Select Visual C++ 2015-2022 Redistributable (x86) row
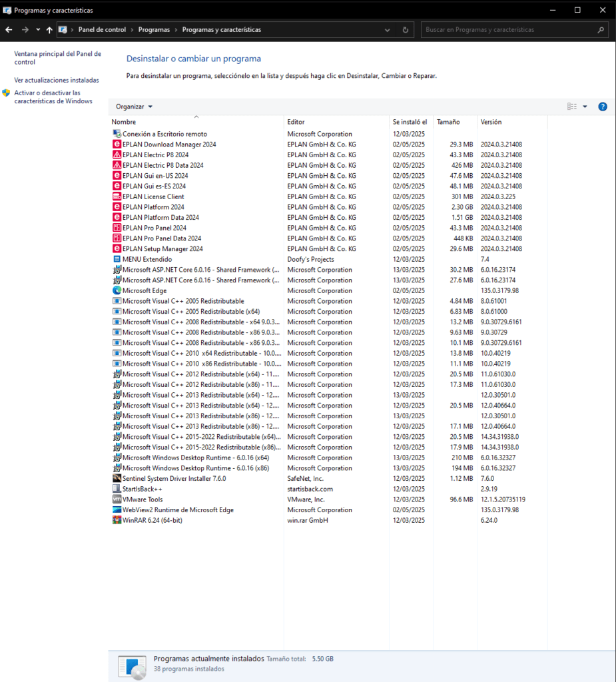Viewport: 616px width, 682px height. pos(328,447)
